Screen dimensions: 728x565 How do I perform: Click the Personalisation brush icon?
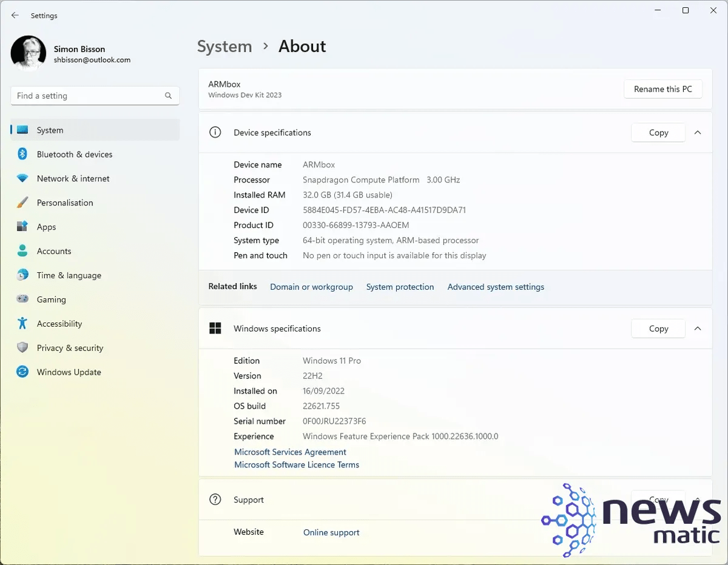(22, 202)
